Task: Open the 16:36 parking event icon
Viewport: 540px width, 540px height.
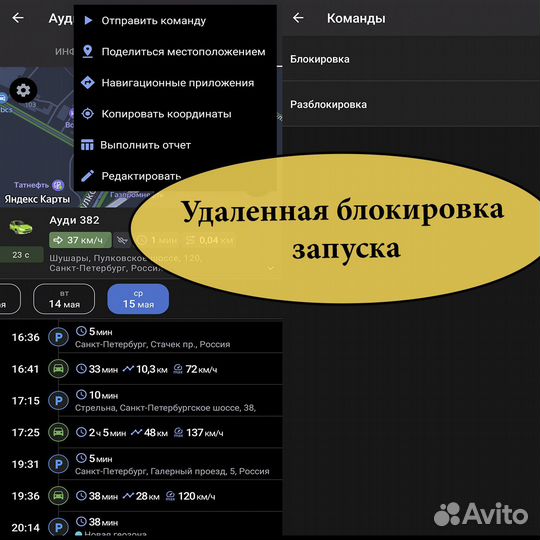Action: click(58, 338)
